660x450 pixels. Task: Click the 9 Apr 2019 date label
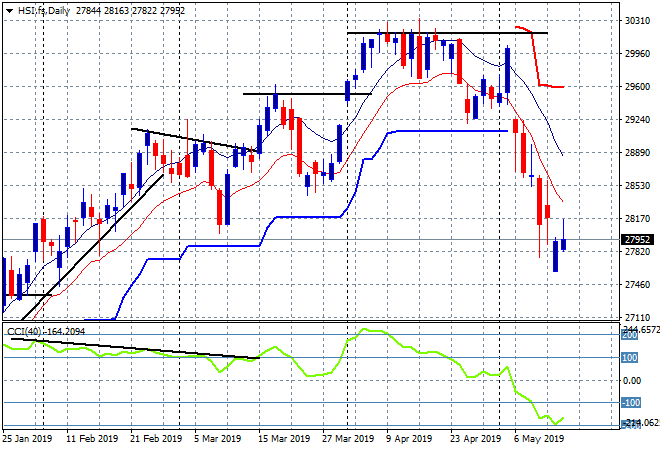pos(409,439)
